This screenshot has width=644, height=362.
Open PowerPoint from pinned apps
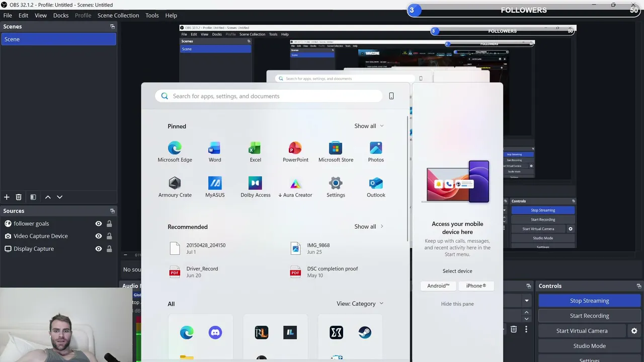pyautogui.click(x=295, y=152)
